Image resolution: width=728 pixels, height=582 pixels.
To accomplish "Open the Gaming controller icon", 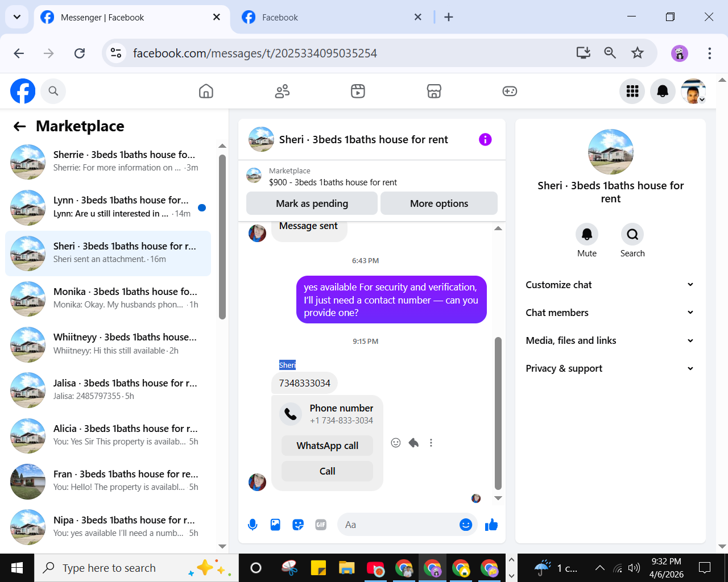I will click(510, 91).
